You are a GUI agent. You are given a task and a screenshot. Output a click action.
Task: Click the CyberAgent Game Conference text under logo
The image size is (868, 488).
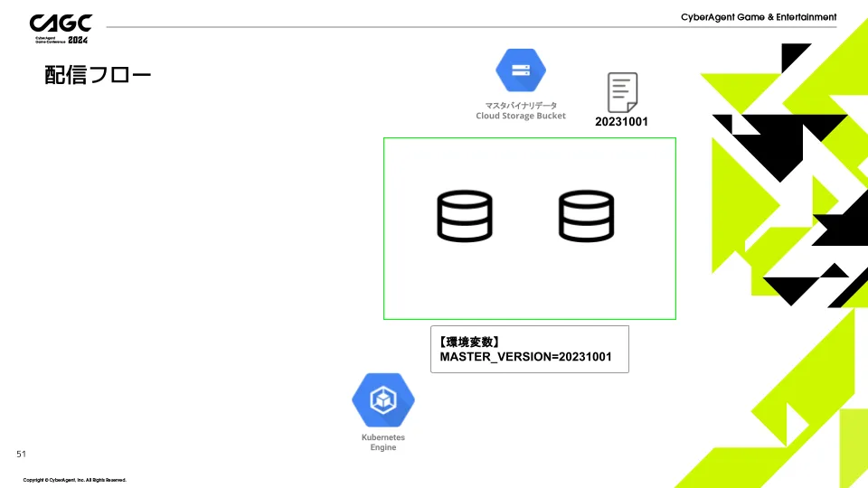click(45, 41)
